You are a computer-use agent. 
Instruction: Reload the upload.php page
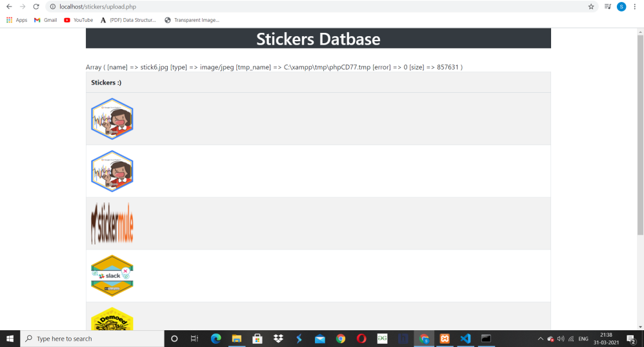click(36, 6)
